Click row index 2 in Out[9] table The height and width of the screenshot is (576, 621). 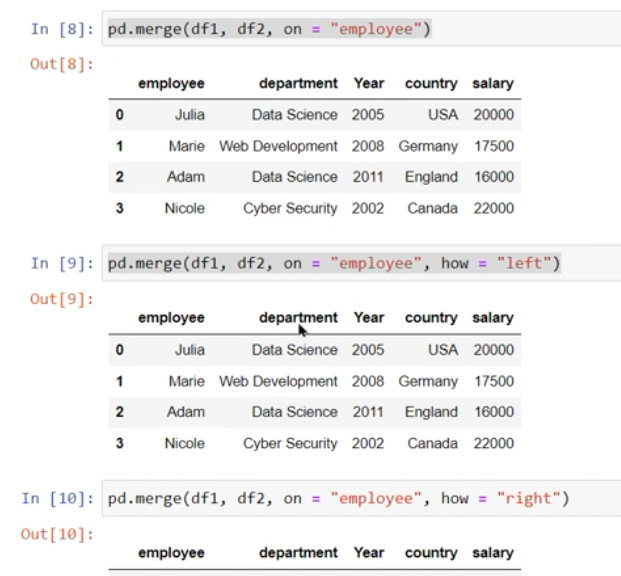[120, 412]
